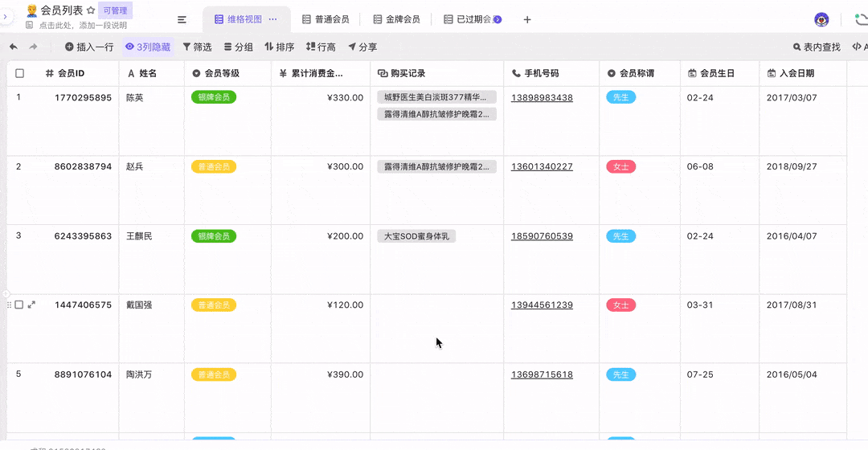This screenshot has height=450, width=868.
Task: Toggle the 3列隐藏 hidden columns control
Action: (x=148, y=47)
